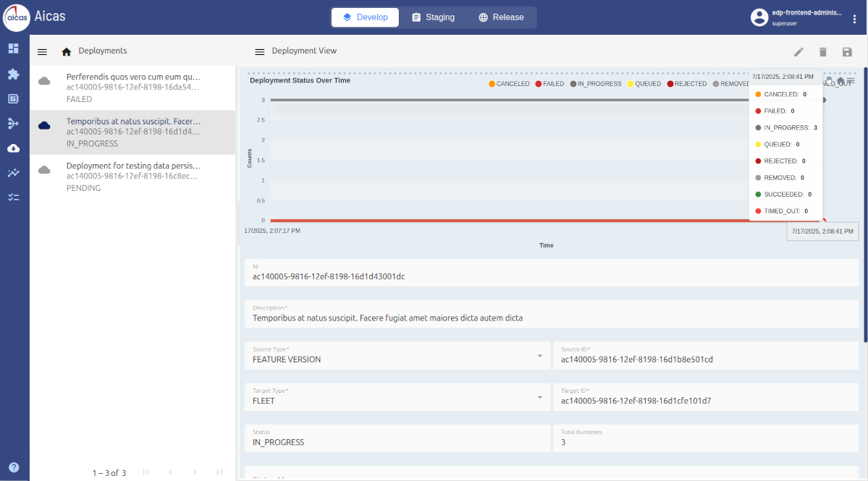Image resolution: width=868 pixels, height=481 pixels.
Task: Switch to the Staging tab
Action: click(x=433, y=17)
